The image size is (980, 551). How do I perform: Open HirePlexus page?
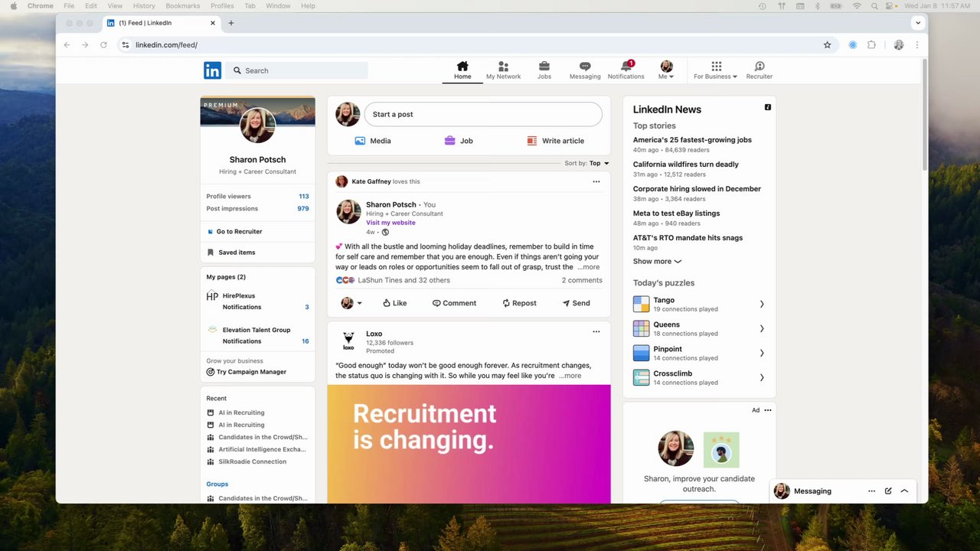click(x=239, y=295)
